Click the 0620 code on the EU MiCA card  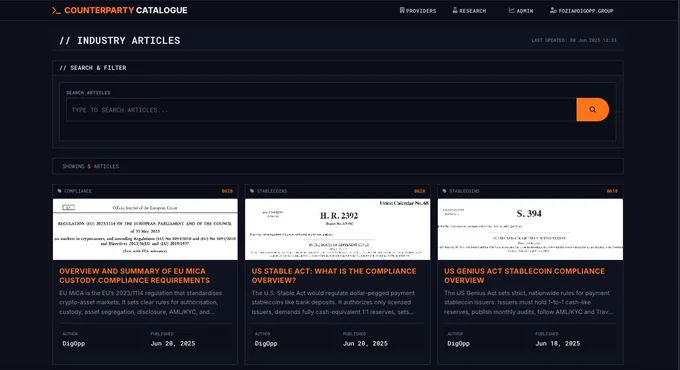(x=227, y=191)
